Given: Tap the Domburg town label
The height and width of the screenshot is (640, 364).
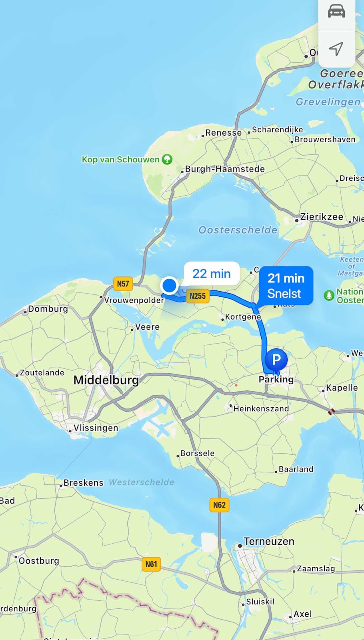Looking at the screenshot, I should (48, 309).
